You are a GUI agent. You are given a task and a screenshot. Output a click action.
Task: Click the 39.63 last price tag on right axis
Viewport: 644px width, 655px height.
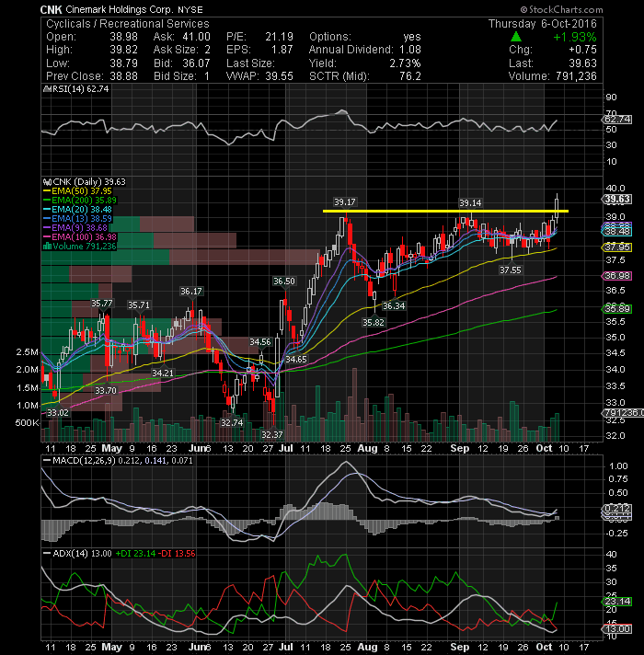point(617,200)
